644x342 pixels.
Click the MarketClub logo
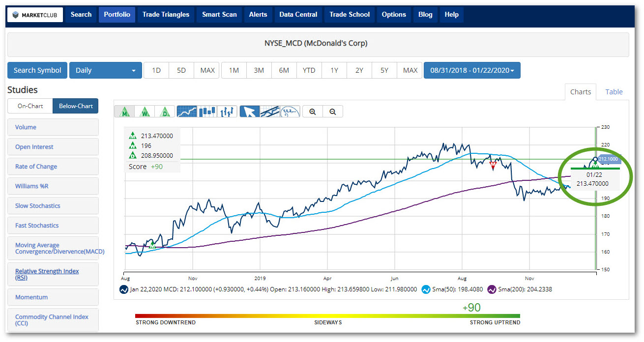34,15
